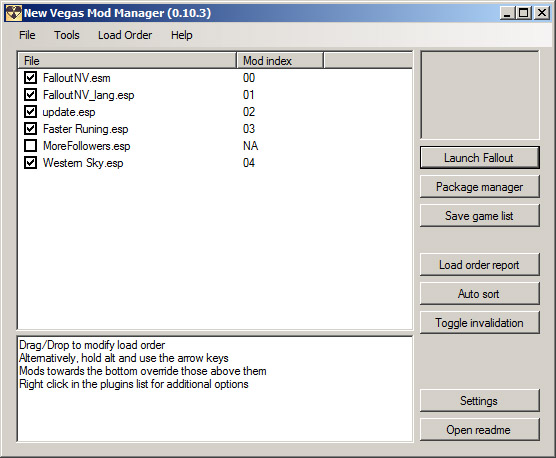Screen dimensions: 556x458
Task: Click the Launch Fallout button
Action: (x=479, y=158)
